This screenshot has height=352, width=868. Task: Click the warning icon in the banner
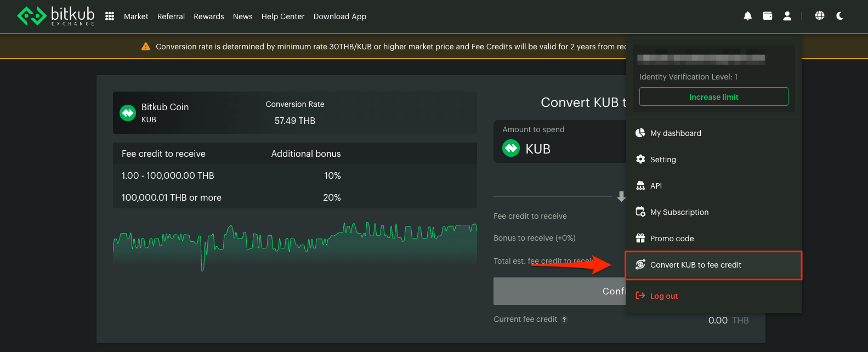point(146,47)
